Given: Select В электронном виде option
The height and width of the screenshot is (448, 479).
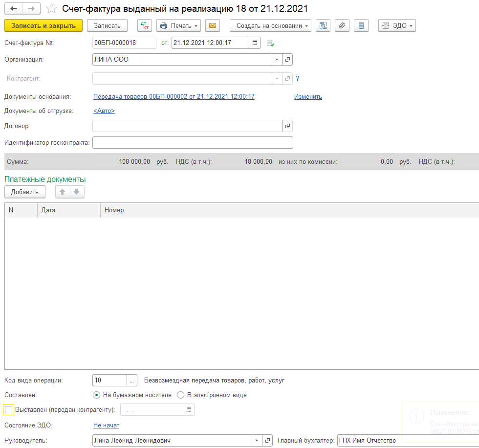Looking at the screenshot, I should (x=180, y=395).
